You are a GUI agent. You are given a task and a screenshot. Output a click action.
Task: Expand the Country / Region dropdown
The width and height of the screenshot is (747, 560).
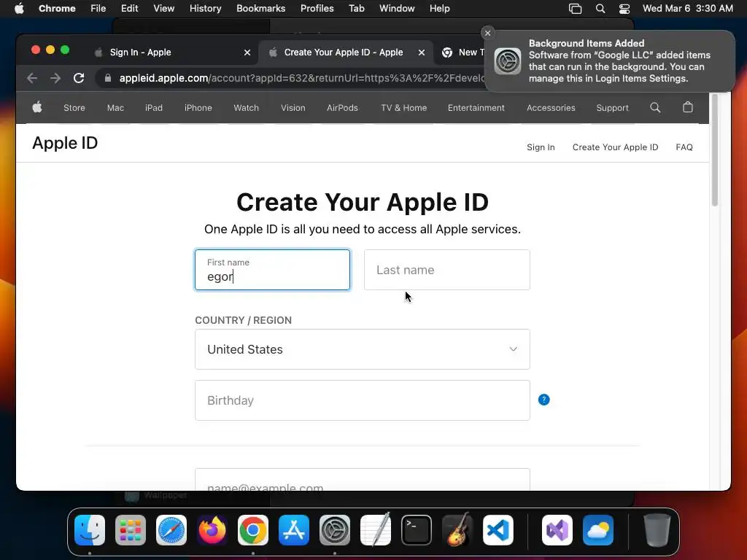pyautogui.click(x=362, y=349)
